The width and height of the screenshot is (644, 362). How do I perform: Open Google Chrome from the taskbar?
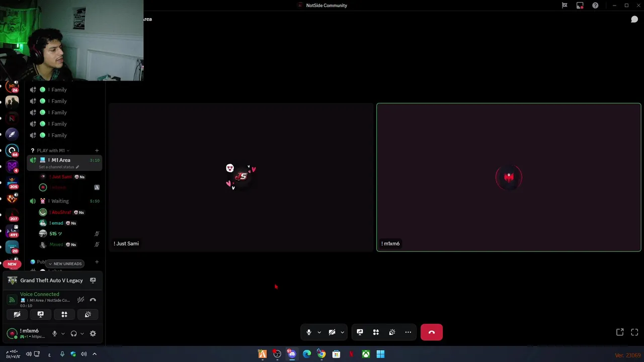(321, 354)
